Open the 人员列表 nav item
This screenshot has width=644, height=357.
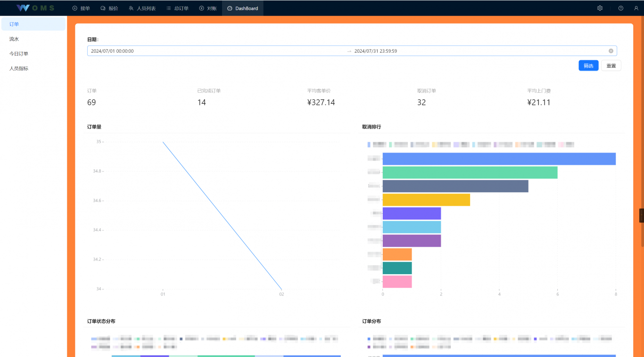(x=142, y=8)
